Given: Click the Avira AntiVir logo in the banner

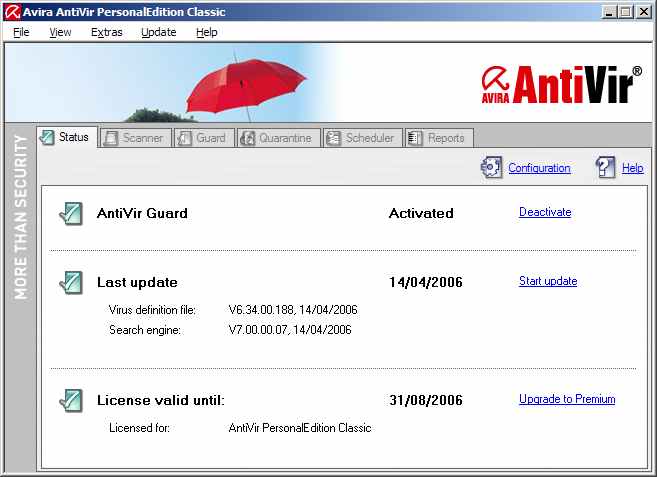Looking at the screenshot, I should pos(561,85).
